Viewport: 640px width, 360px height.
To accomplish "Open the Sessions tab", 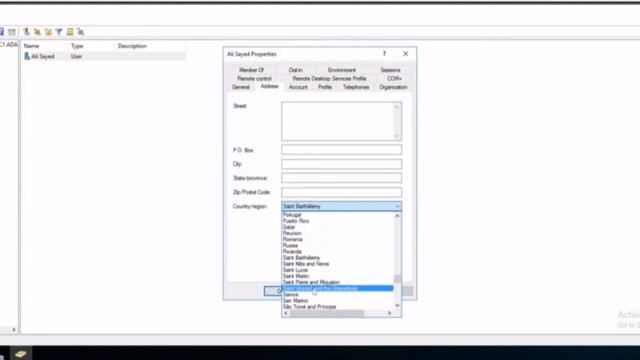I will click(x=390, y=70).
